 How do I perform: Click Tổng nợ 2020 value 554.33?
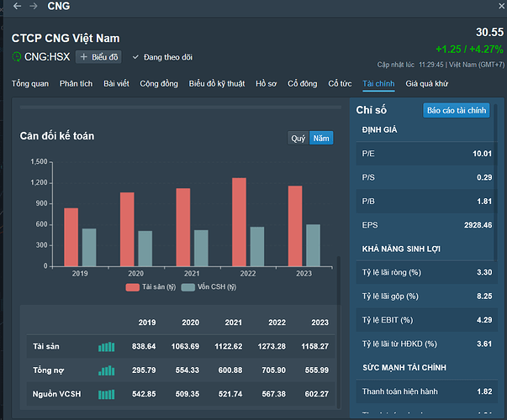[187, 370]
